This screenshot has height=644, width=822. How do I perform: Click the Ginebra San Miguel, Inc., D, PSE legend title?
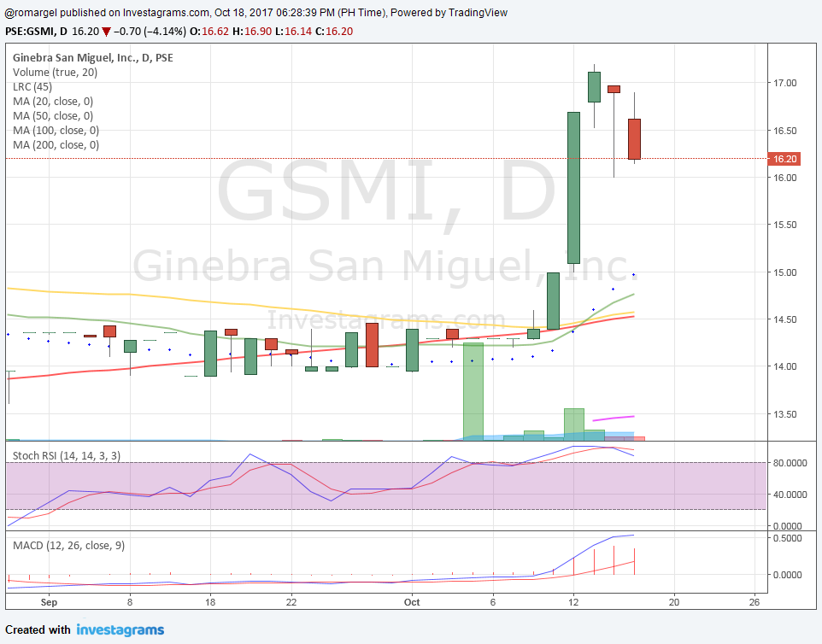[x=93, y=57]
